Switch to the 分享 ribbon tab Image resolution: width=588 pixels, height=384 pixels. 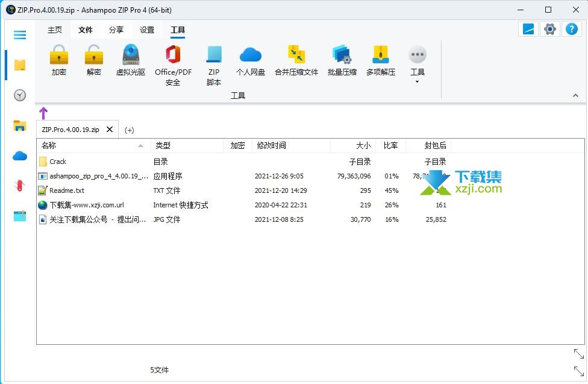(116, 30)
